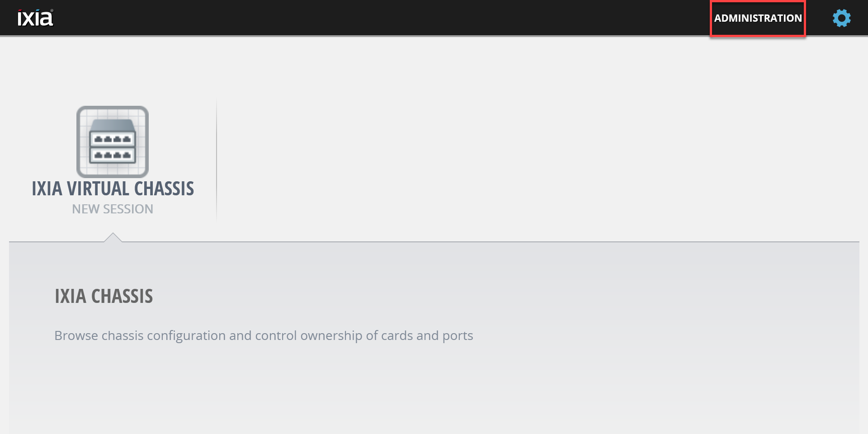Open the blue gear settings icon
Image resolution: width=868 pixels, height=434 pixels.
841,18
